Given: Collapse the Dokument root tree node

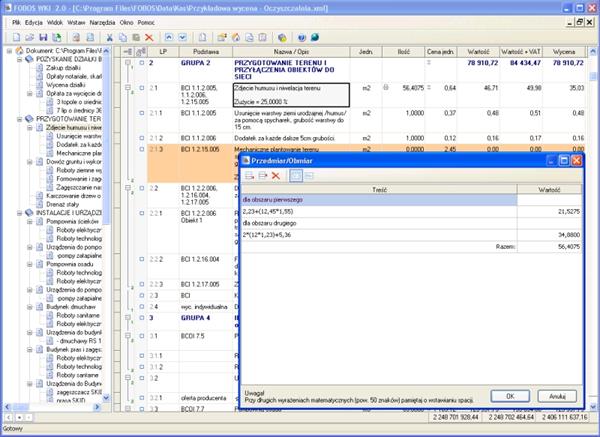Looking at the screenshot, I should [x=7, y=50].
